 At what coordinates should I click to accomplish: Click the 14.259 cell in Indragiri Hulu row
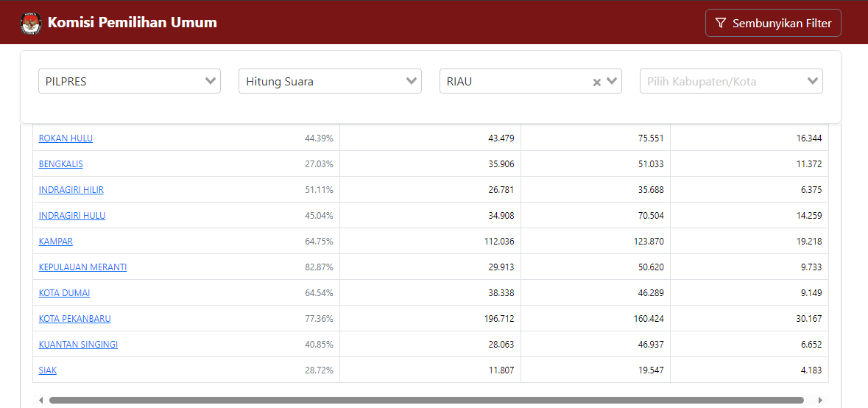[749, 215]
